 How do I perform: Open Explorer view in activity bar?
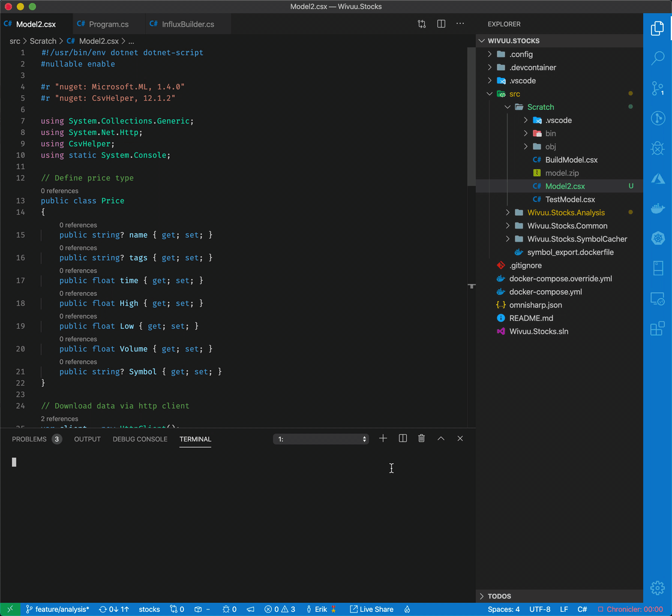click(x=658, y=28)
